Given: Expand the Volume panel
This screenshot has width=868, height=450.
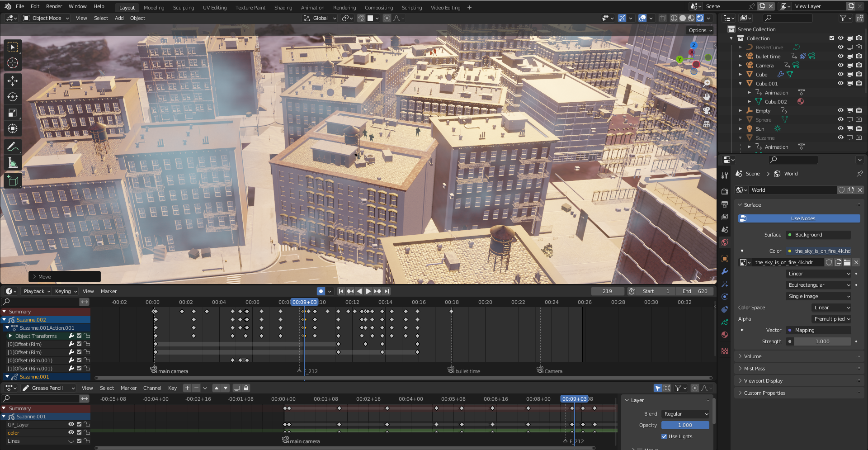Looking at the screenshot, I should coord(753,356).
